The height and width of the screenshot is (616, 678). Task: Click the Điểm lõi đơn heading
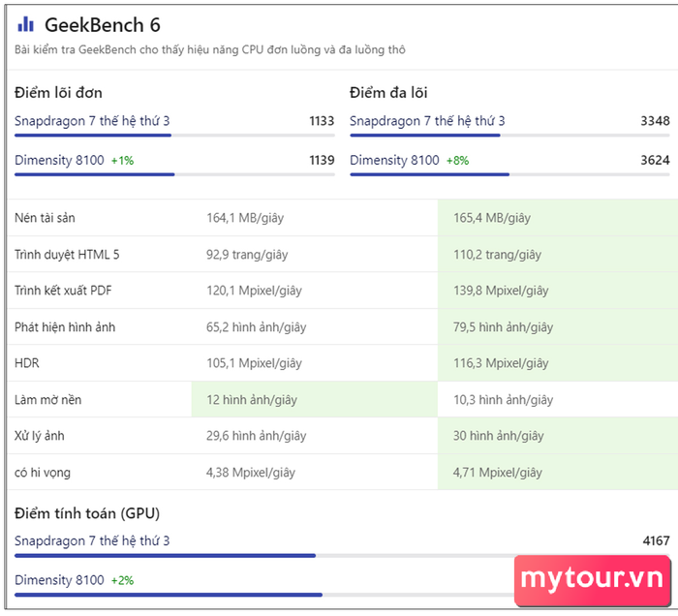[58, 93]
